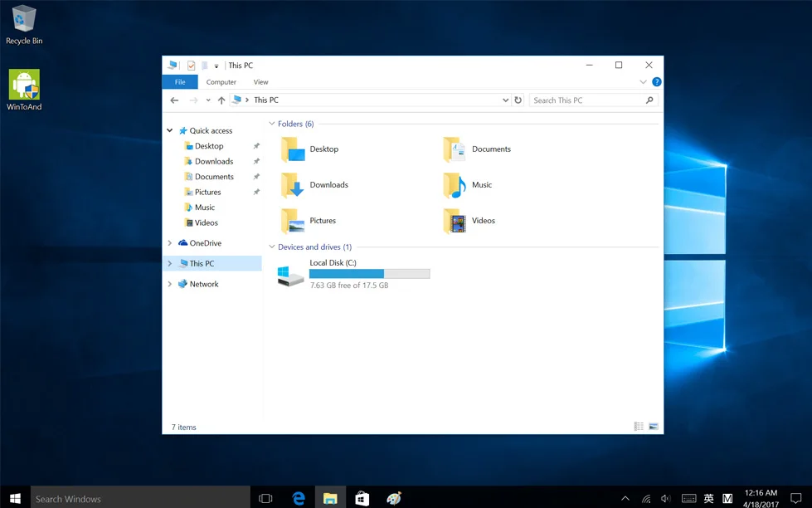812x508 pixels.
Task: Switch to details view layout
Action: (639, 427)
